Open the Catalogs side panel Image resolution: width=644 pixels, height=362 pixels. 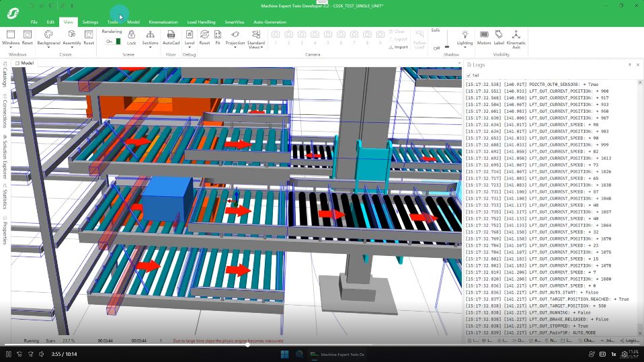tap(5, 75)
